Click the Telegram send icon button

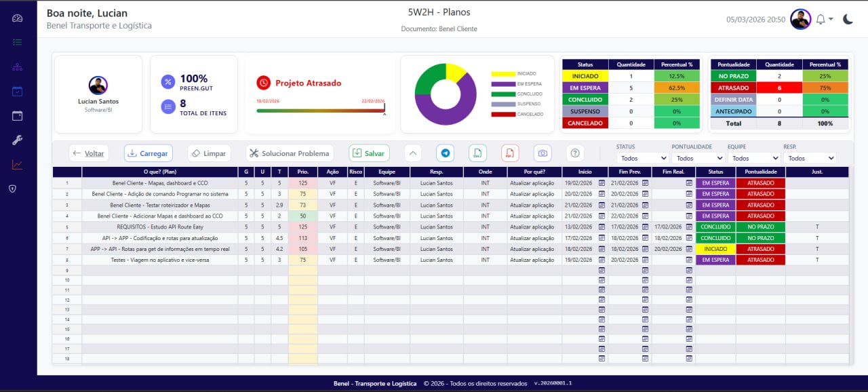[445, 153]
